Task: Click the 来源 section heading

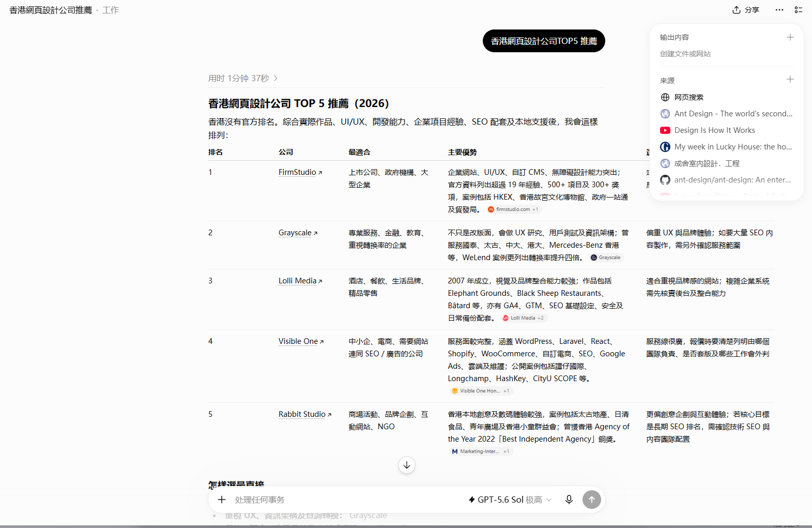Action: click(x=667, y=81)
